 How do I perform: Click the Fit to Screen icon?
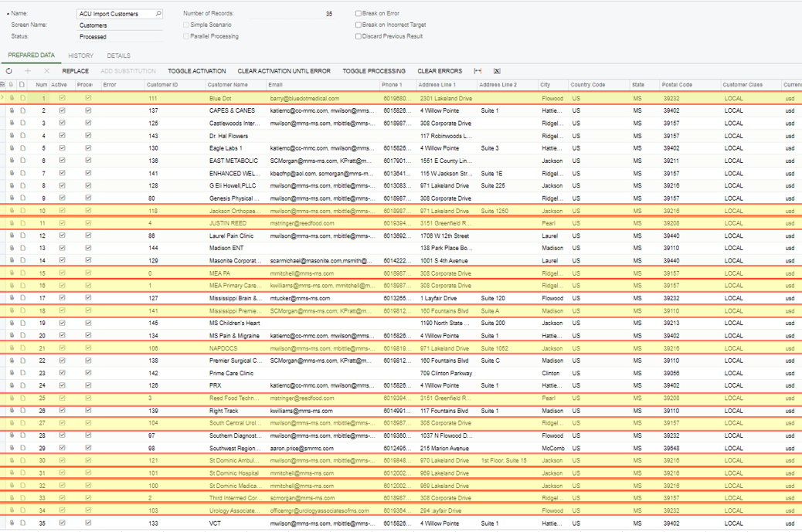point(477,71)
